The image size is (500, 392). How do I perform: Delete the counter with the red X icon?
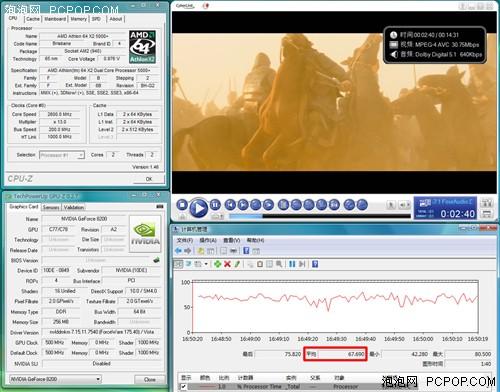point(227,264)
